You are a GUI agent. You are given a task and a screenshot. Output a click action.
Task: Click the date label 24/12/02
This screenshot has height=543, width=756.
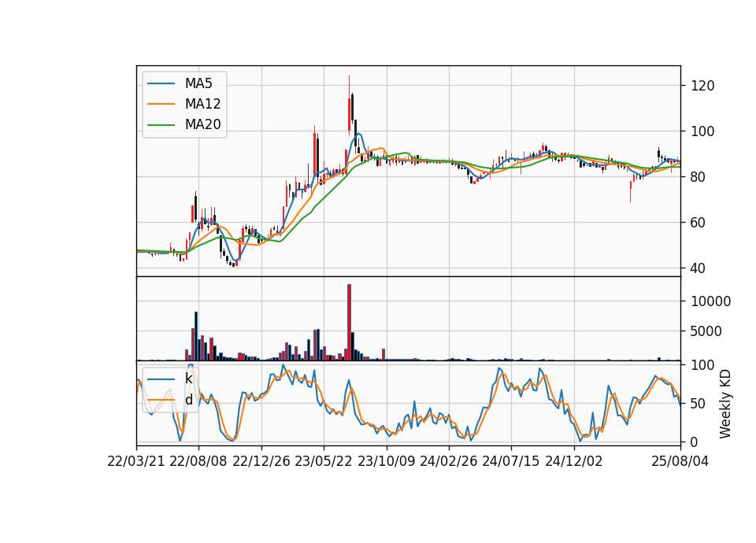(574, 462)
